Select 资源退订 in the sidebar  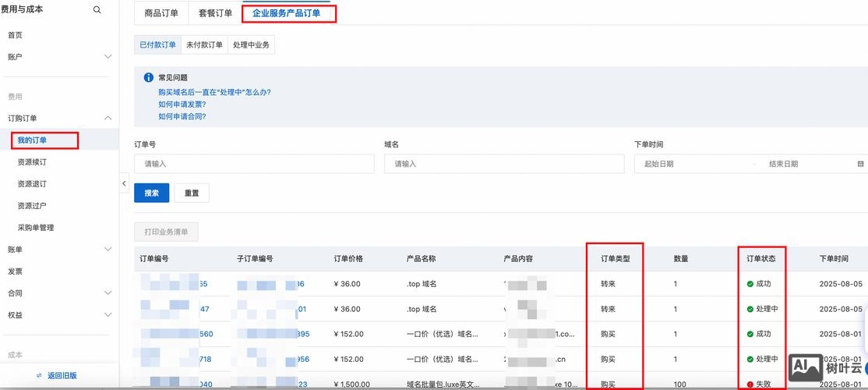tap(32, 183)
